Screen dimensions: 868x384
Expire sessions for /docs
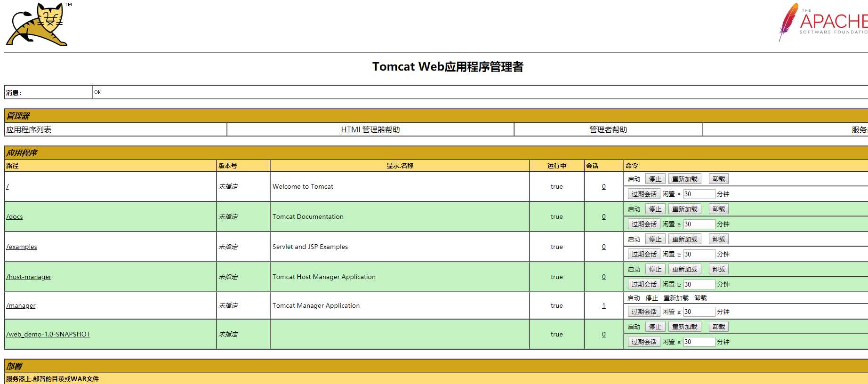pyautogui.click(x=644, y=224)
